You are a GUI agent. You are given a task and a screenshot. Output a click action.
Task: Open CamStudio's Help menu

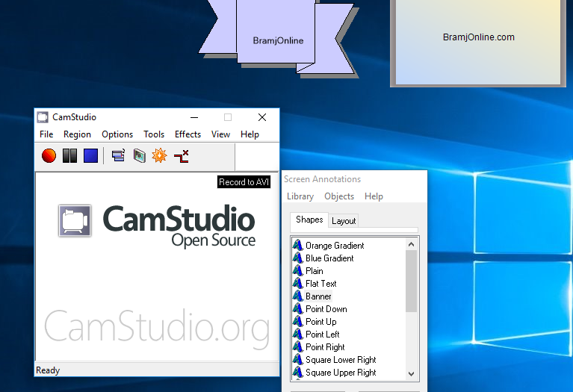pyautogui.click(x=250, y=134)
